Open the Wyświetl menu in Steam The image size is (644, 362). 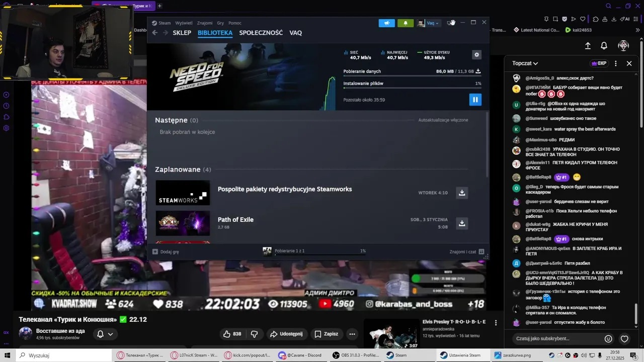[184, 23]
